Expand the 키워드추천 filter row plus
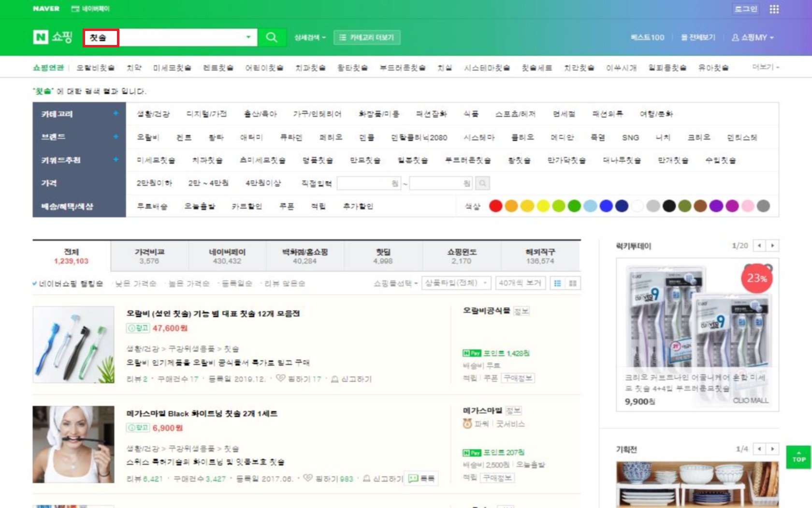 (116, 159)
